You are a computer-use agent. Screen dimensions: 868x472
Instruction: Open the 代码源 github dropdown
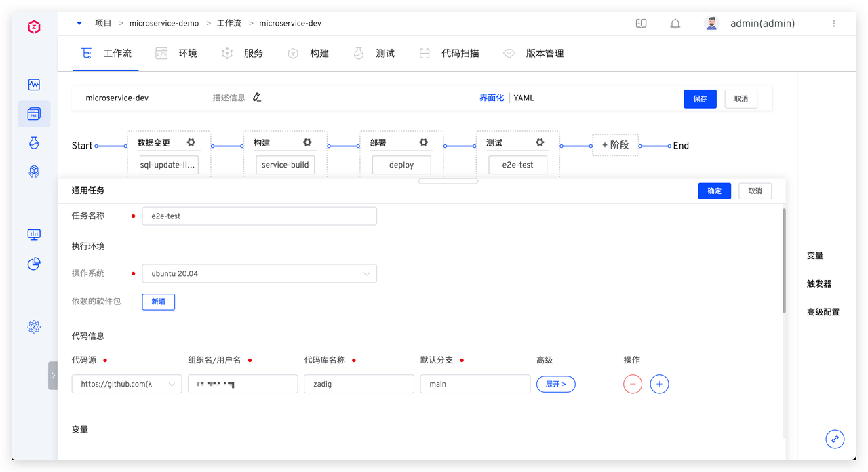click(127, 384)
